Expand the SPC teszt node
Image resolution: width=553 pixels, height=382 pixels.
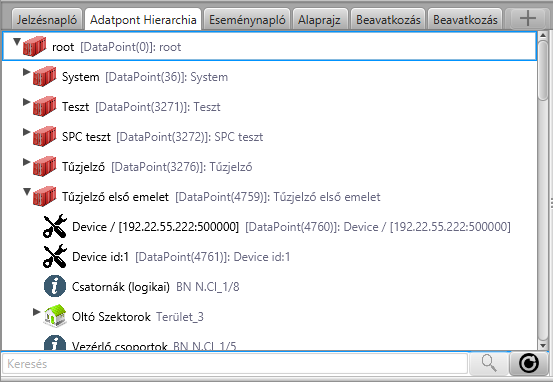(26, 132)
